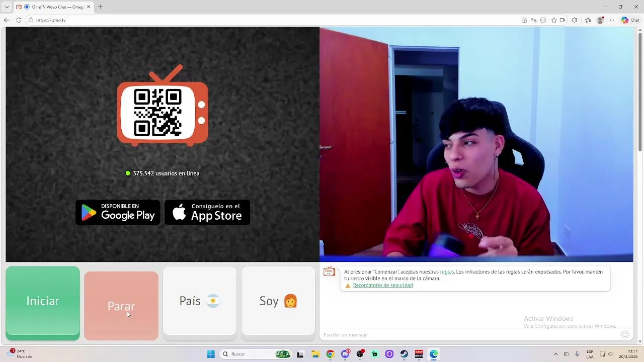644x362 pixels.
Task: Open the Windows Start menu
Action: pyautogui.click(x=211, y=354)
